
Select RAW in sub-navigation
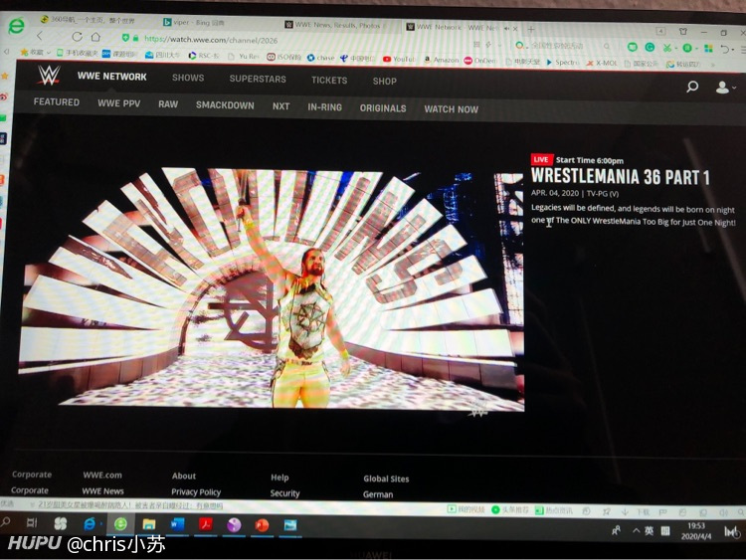pos(168,104)
